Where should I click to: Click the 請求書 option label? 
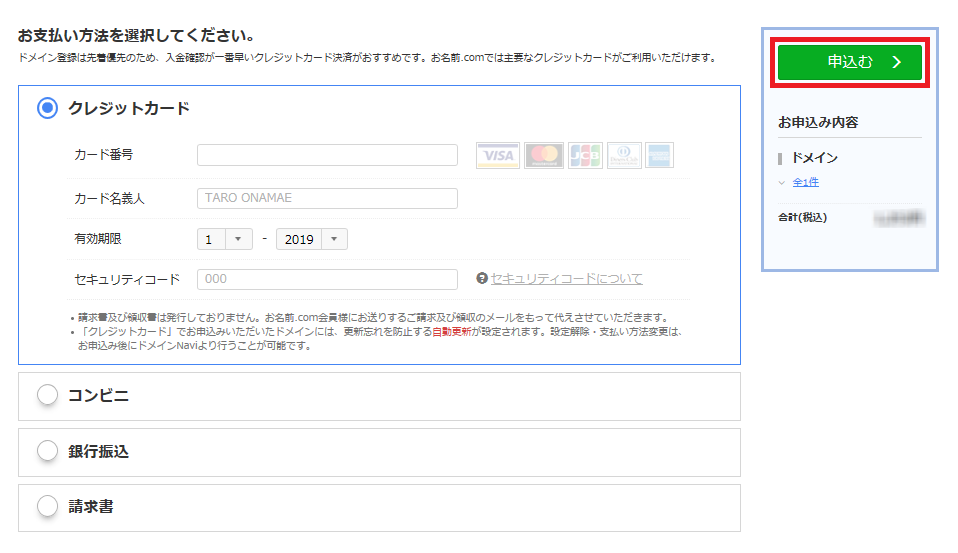point(90,507)
